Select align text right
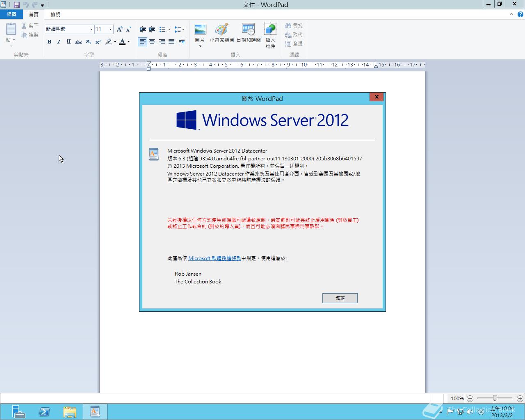The image size is (525, 420). click(162, 42)
